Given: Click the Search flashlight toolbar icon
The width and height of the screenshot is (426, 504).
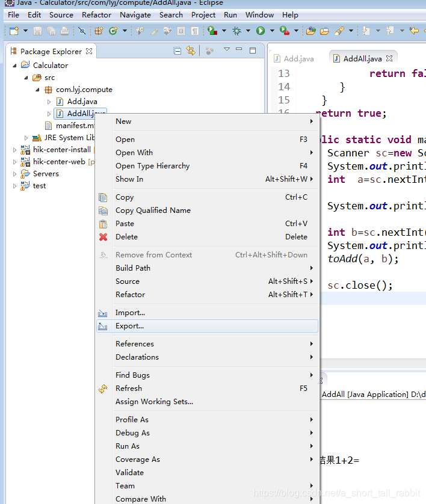Looking at the screenshot, I should click(339, 31).
